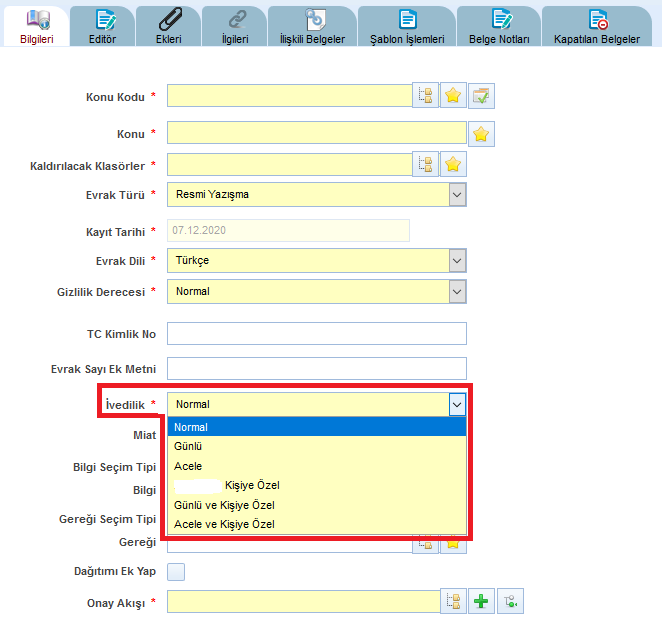Image resolution: width=662 pixels, height=638 pixels.
Task: Click the star icon next to Konu field
Action: [x=481, y=134]
